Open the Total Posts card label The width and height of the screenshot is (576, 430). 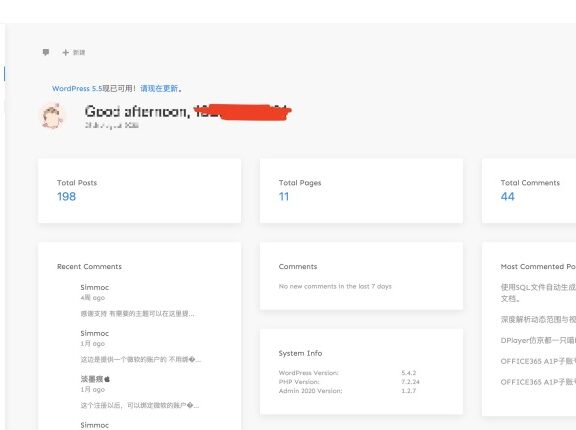77,183
